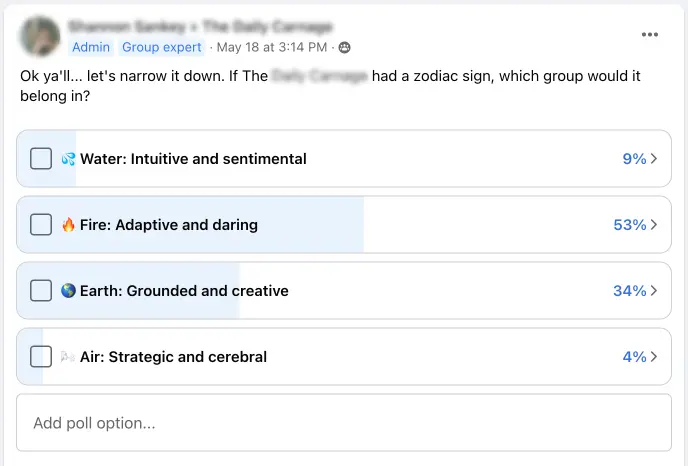Click the water droplets emoji icon
688x466 pixels.
click(x=68, y=159)
